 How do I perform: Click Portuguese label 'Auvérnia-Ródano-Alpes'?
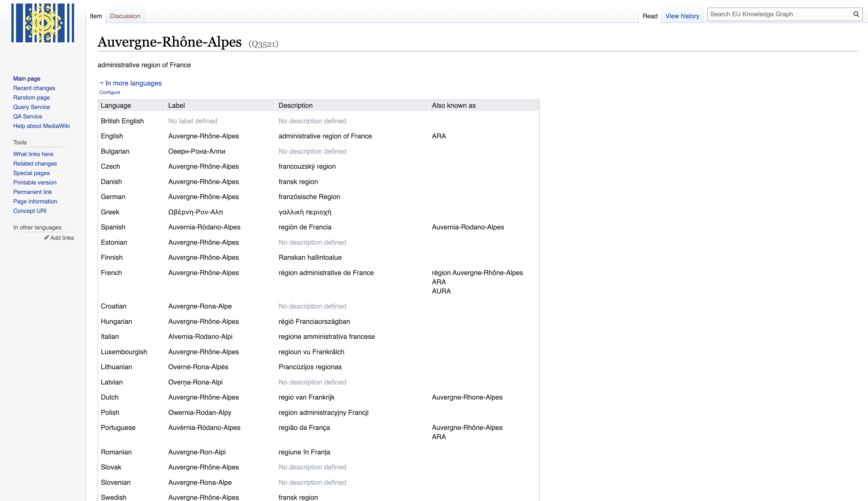tap(204, 428)
